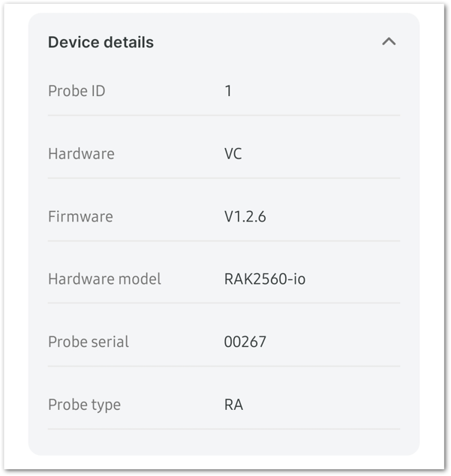
Task: Click the Hardware model row's blank right side
Action: point(352,279)
